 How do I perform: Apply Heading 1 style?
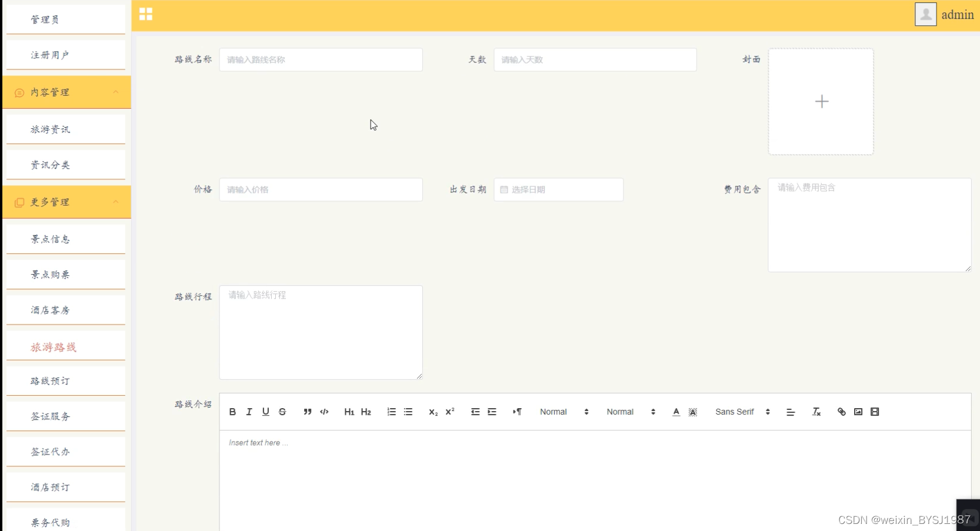click(349, 412)
